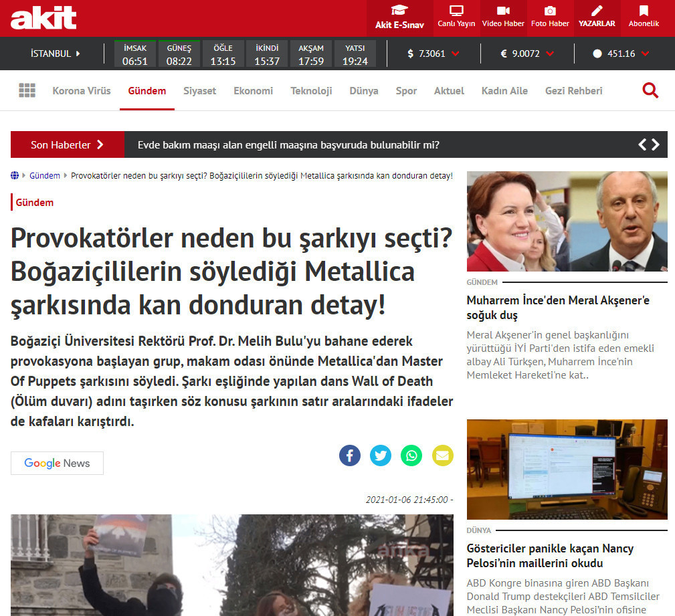
Task: Open Foto Haber camera icon
Action: (550, 11)
